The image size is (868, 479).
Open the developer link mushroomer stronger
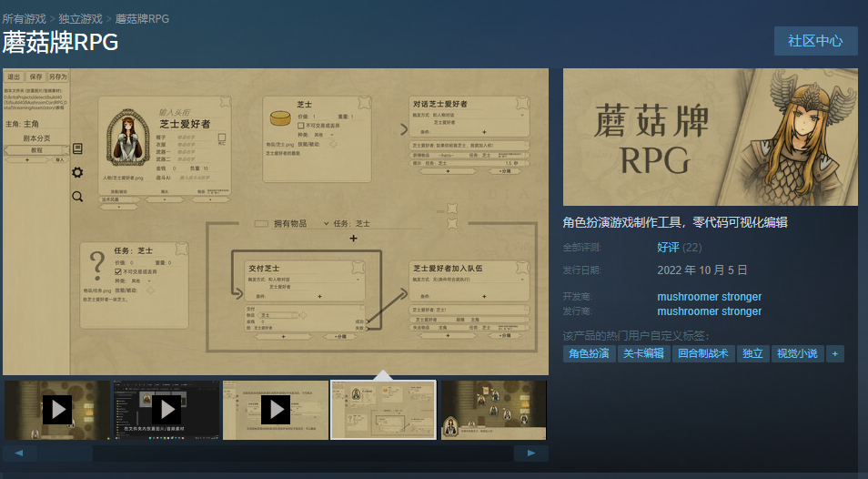[709, 297]
